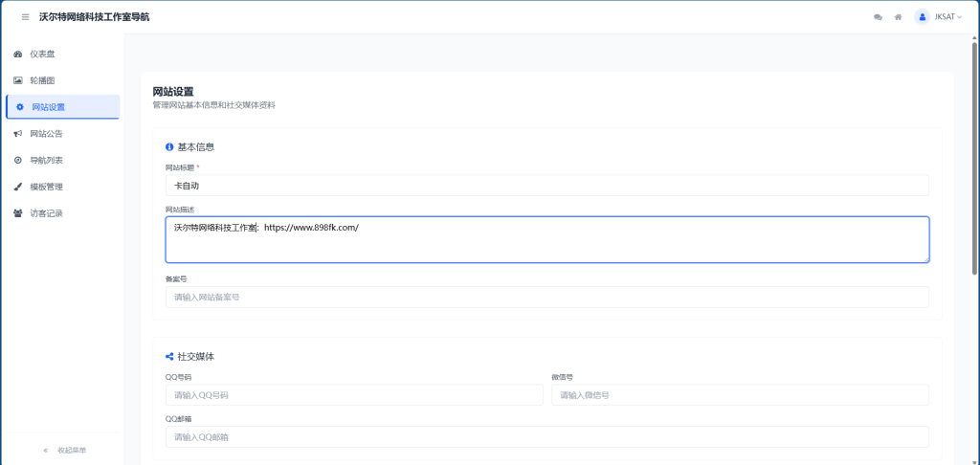Open 网站公告 in the sidebar
The width and height of the screenshot is (980, 465).
point(62,134)
